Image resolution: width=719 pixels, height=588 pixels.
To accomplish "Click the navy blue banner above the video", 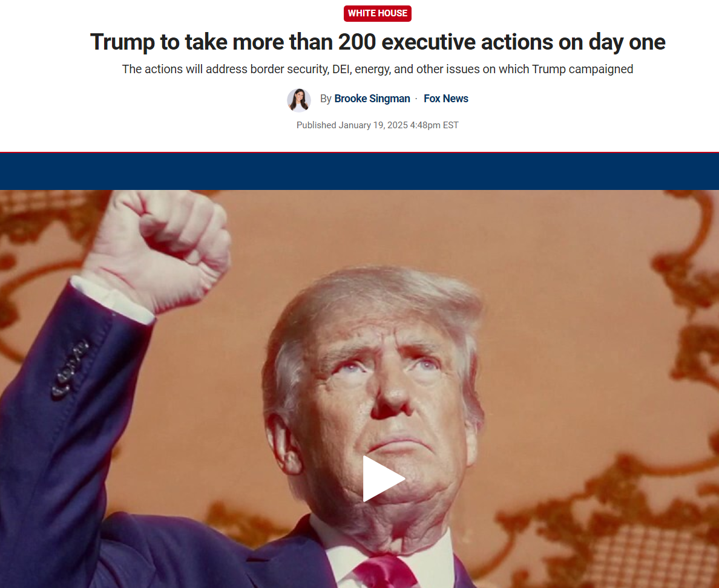I will tap(359, 171).
